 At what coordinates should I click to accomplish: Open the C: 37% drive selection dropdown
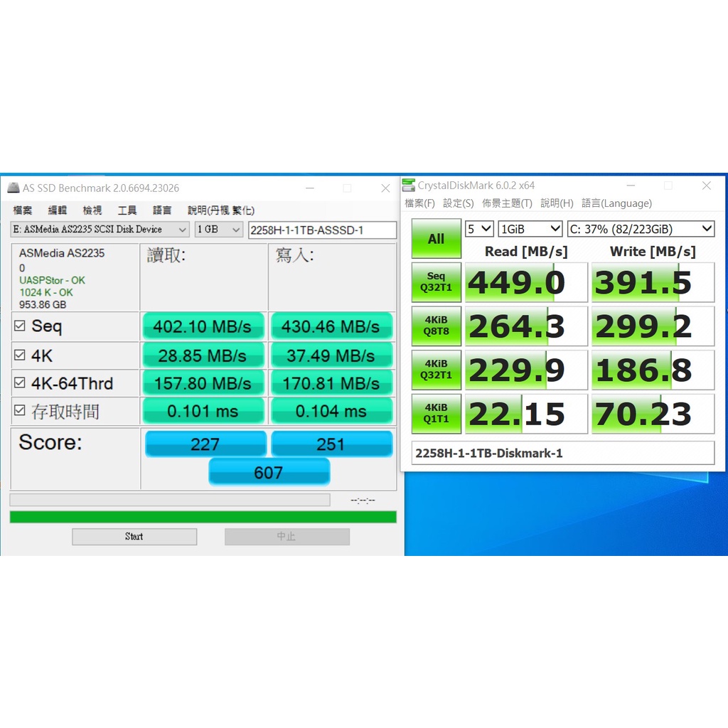coord(640,229)
